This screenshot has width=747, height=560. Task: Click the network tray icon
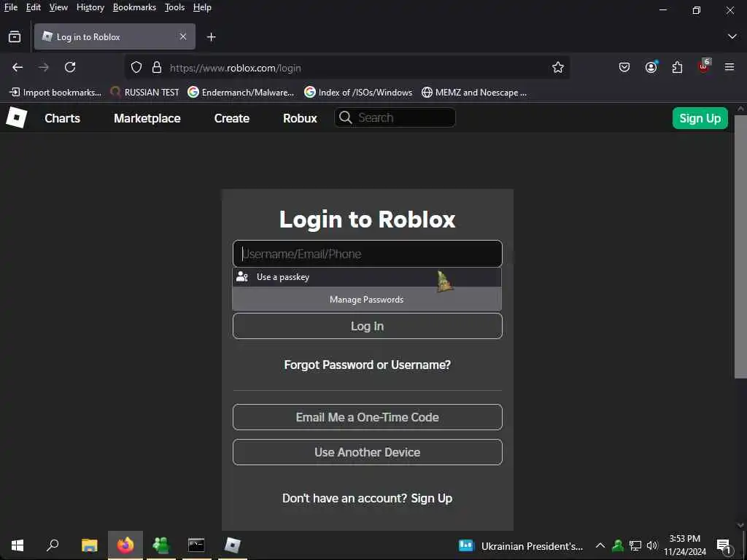tap(635, 545)
